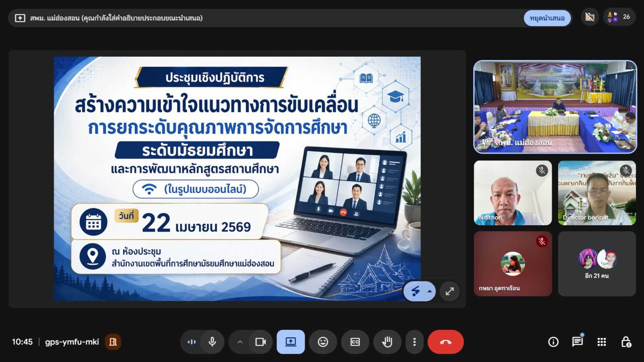Open the emoji reactions picker
This screenshot has height=362, width=644.
coord(323,342)
